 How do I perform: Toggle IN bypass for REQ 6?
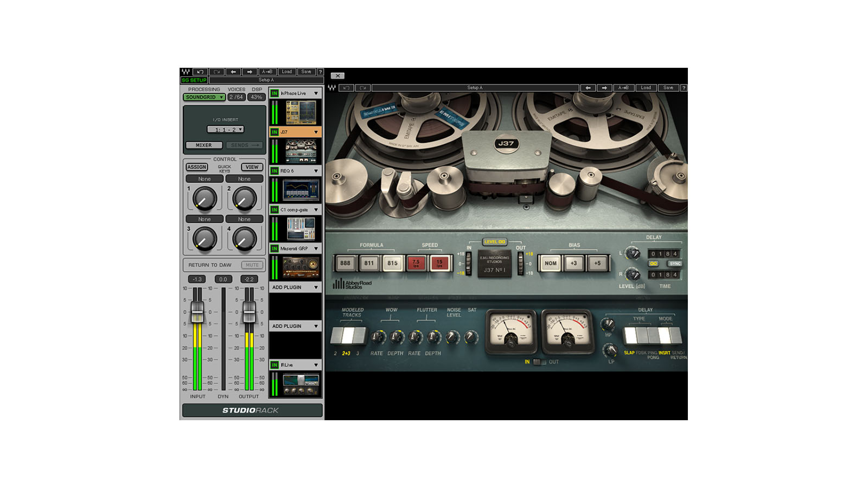(x=275, y=171)
